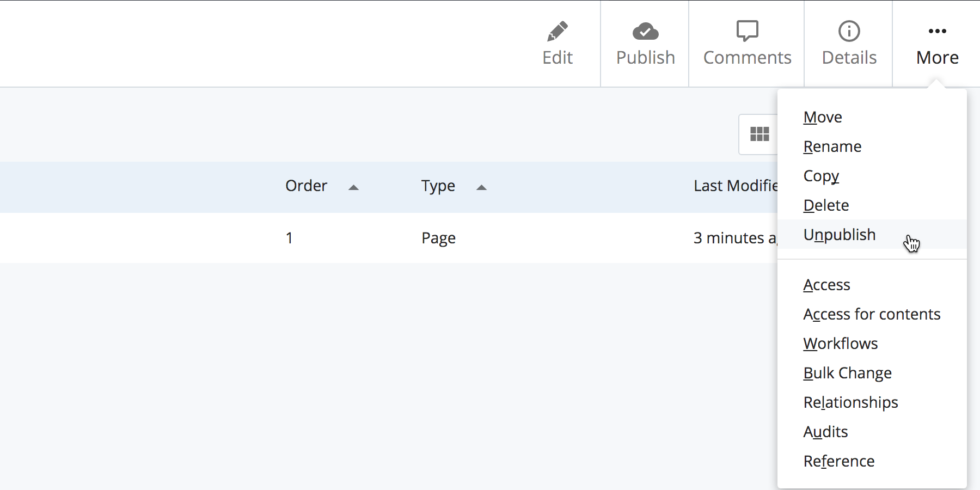Click the Edit pencil icon
This screenshot has width=980, height=490.
(558, 32)
